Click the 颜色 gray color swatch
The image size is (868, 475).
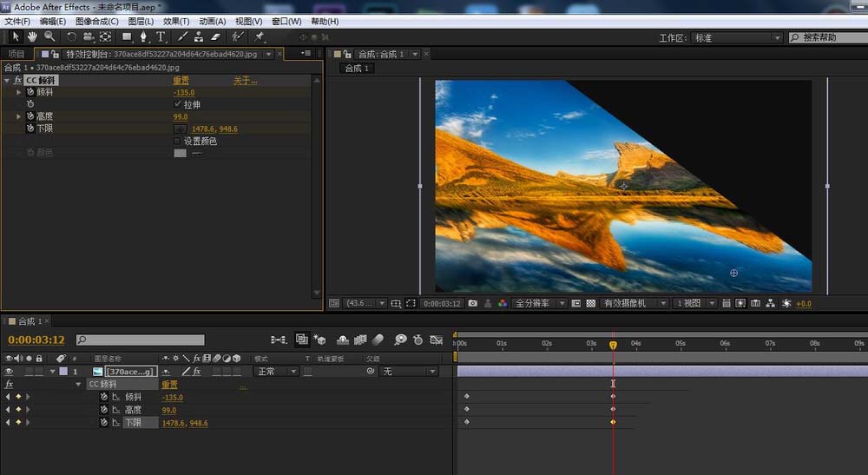pyautogui.click(x=180, y=153)
